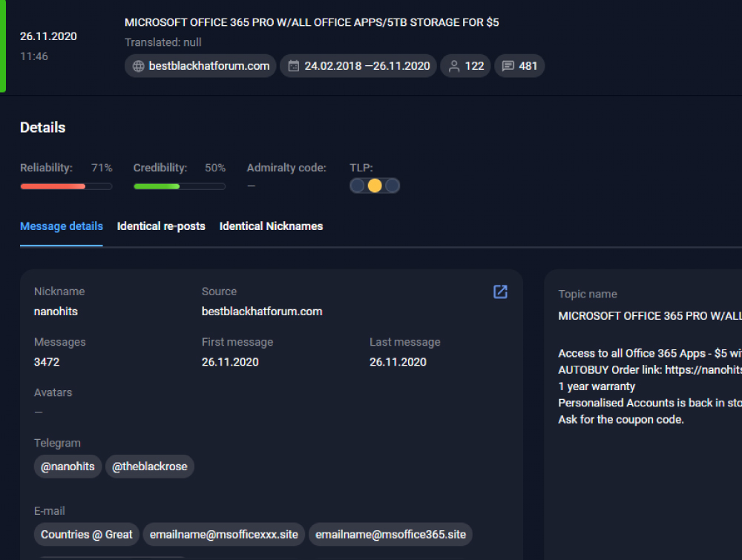
Task: Select the amber TLP indicator
Action: coord(375,185)
